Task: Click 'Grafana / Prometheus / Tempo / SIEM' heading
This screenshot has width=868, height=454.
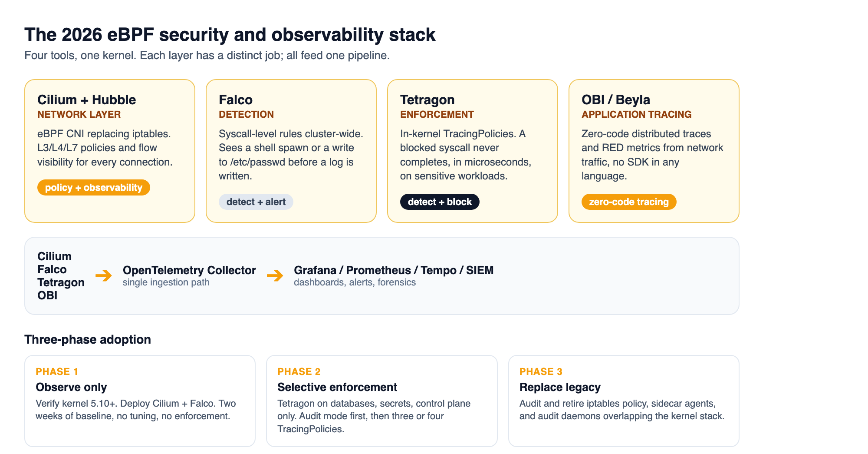Action: tap(394, 270)
